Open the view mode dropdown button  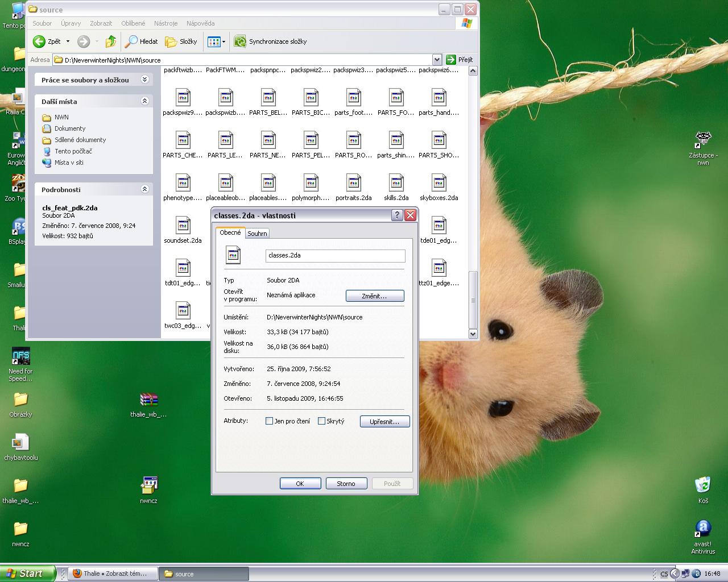click(217, 41)
